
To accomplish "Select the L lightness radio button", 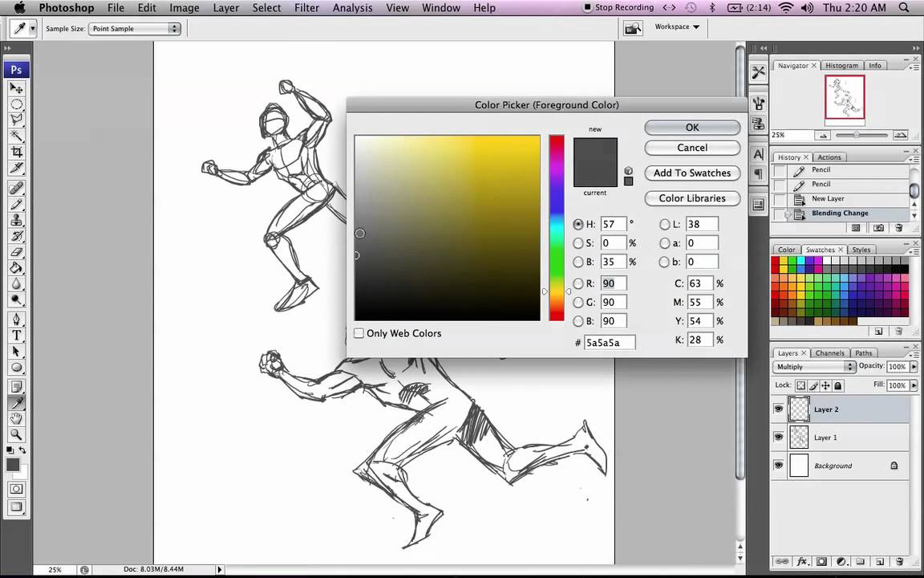I will click(665, 224).
